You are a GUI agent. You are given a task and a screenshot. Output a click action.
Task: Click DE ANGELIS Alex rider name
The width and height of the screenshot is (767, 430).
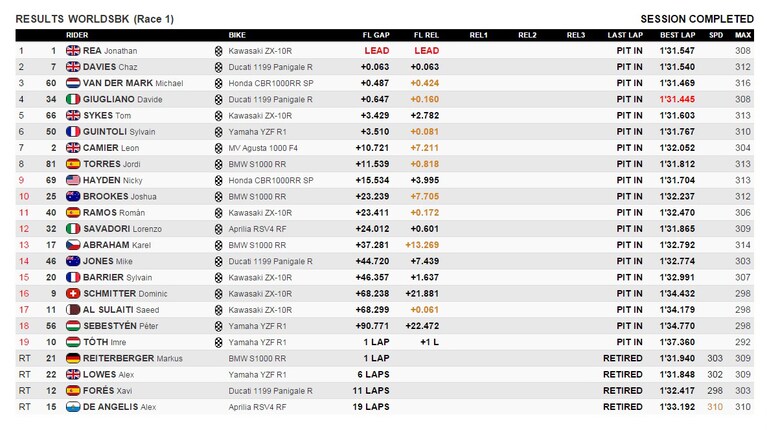[119, 407]
